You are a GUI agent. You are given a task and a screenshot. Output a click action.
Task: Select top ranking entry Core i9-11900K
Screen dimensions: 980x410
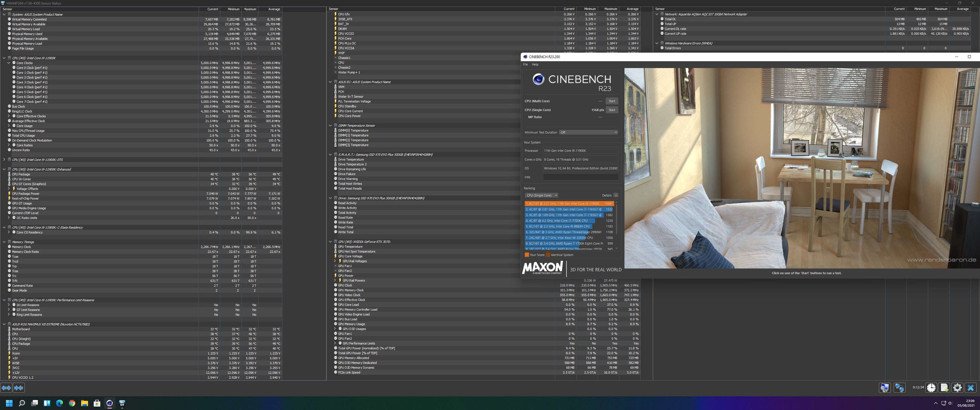[569, 204]
